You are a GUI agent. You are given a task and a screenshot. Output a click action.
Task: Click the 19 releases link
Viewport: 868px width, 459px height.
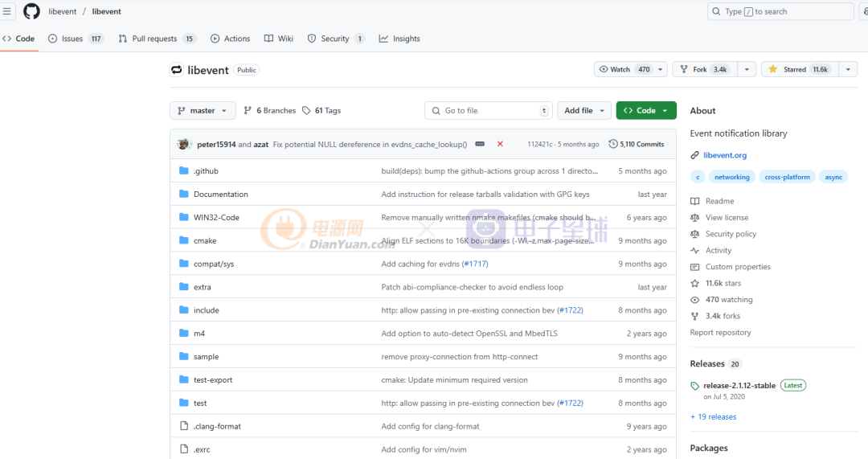pyautogui.click(x=713, y=416)
